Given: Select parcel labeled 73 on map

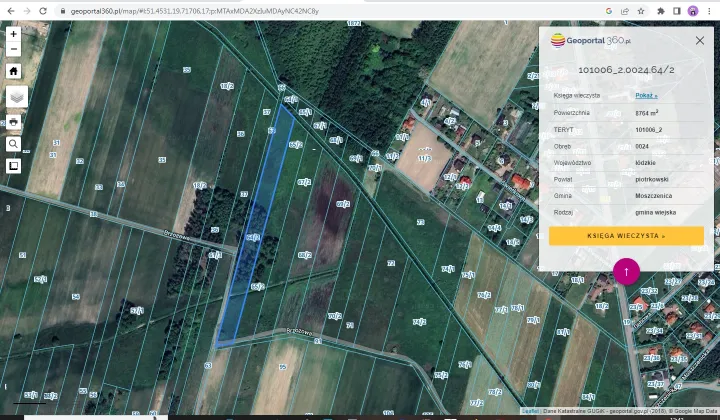Looking at the screenshot, I should [420, 222].
